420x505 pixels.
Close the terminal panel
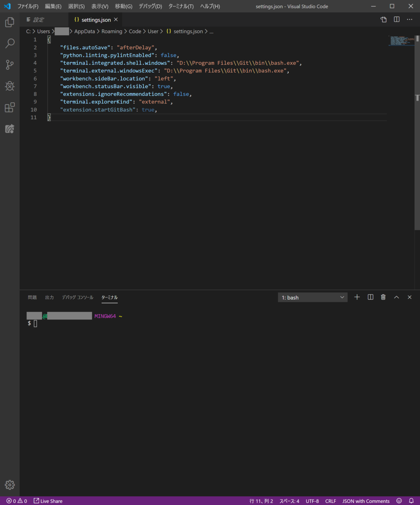tap(409, 297)
